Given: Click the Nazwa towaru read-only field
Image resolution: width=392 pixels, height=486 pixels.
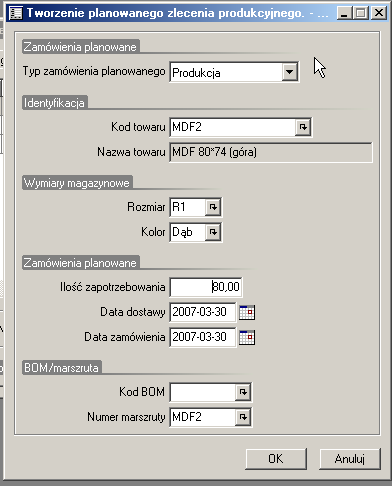Looking at the screenshot, I should 271,152.
